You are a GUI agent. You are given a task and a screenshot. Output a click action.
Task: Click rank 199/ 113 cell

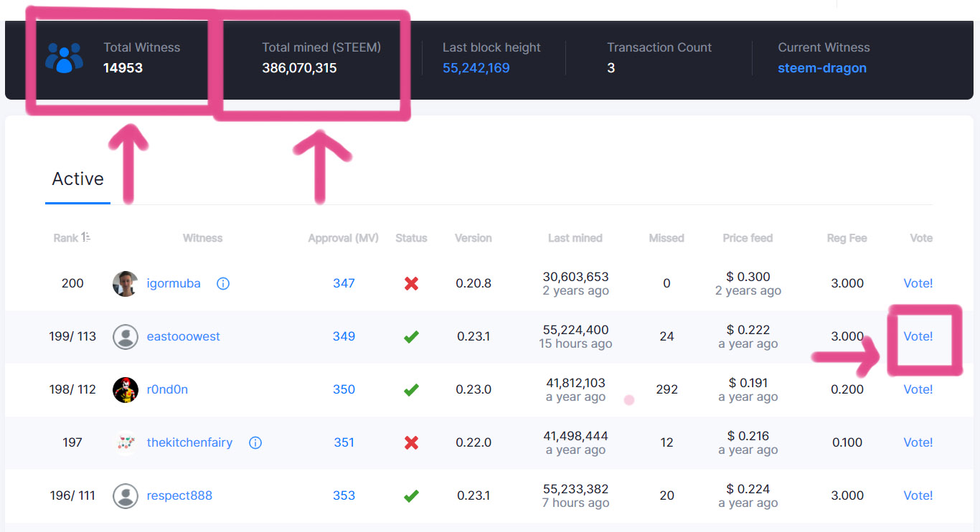pyautogui.click(x=72, y=337)
